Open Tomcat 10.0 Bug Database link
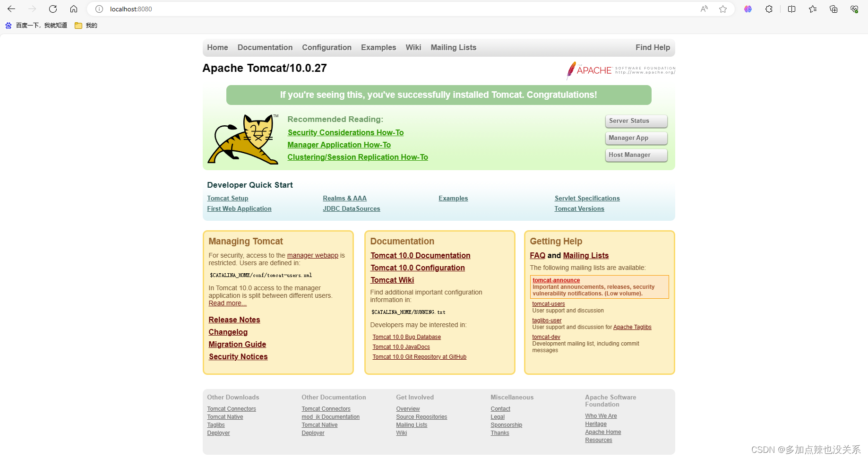 [407, 337]
